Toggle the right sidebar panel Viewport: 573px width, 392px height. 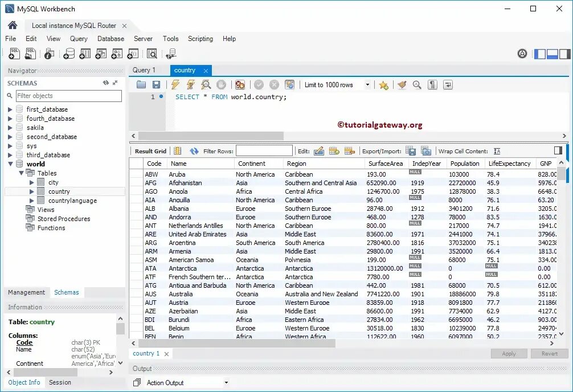click(x=564, y=54)
